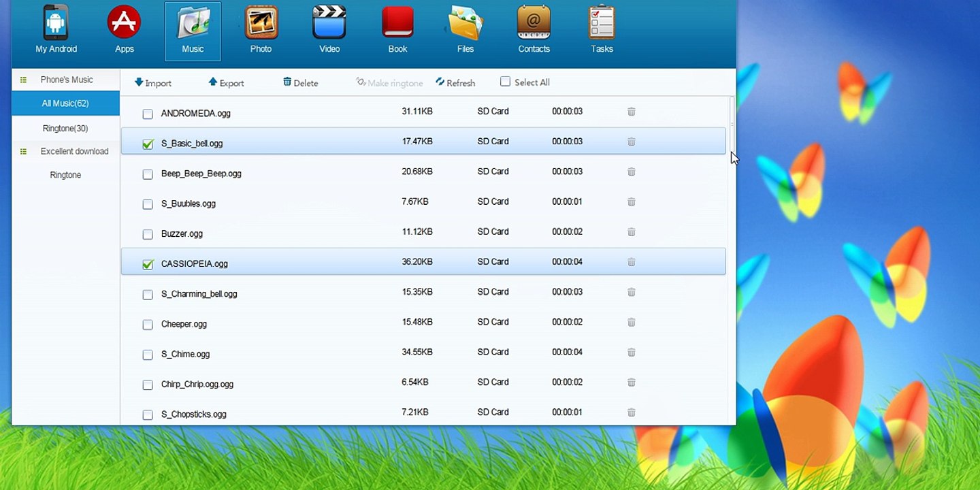Image resolution: width=980 pixels, height=490 pixels.
Task: Check the Chirp_Chrip.ogg.ogg checkbox
Action: [x=148, y=385]
